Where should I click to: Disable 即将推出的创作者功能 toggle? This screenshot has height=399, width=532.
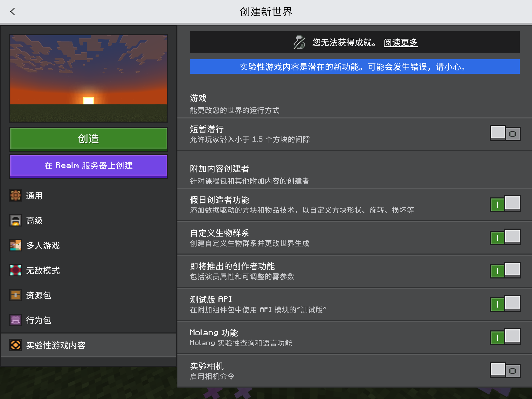coord(505,270)
